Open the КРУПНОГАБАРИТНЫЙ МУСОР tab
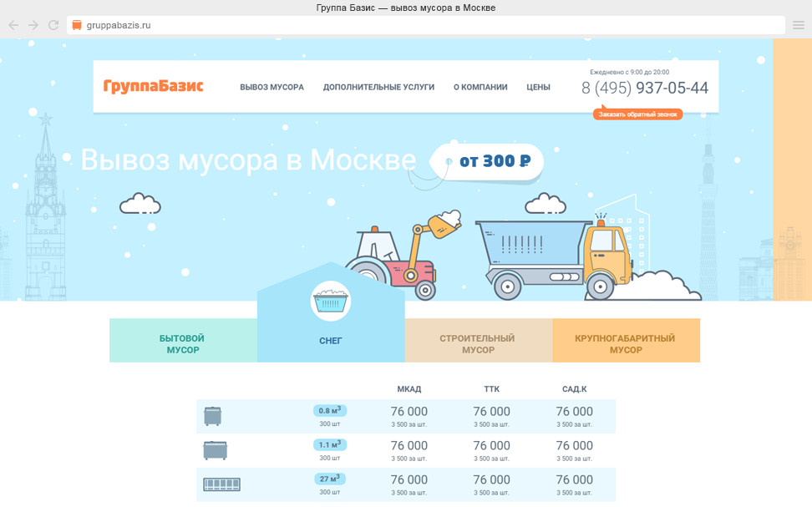812x507 pixels. (x=625, y=344)
